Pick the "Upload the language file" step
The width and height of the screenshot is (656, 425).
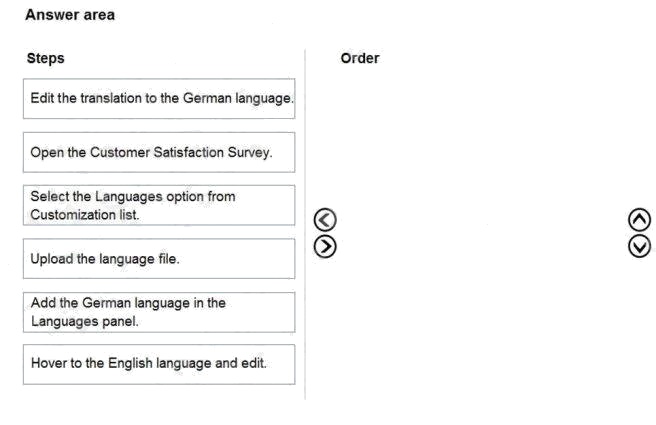click(x=159, y=258)
